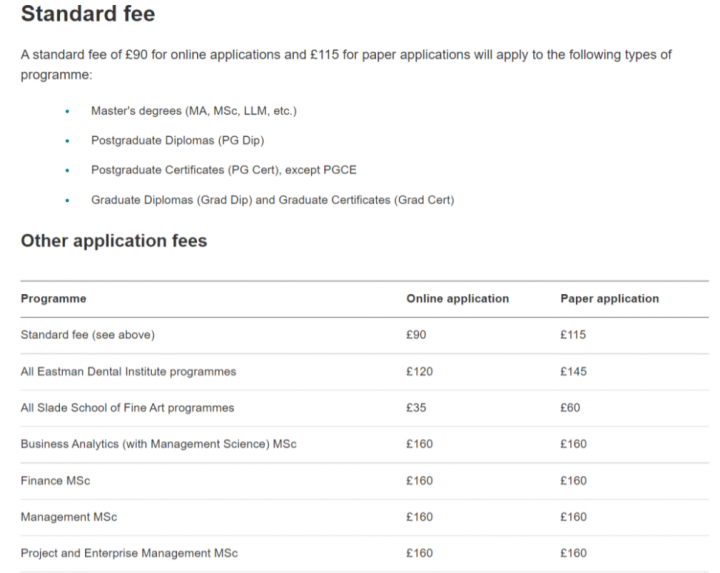Click the Slade School of Fine Art row
The width and height of the screenshot is (720, 573).
click(127, 408)
